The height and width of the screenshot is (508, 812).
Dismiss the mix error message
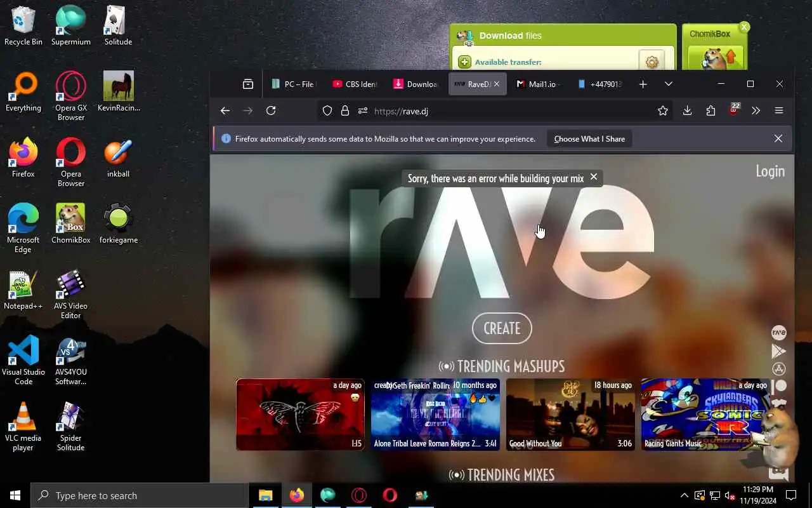click(x=594, y=177)
